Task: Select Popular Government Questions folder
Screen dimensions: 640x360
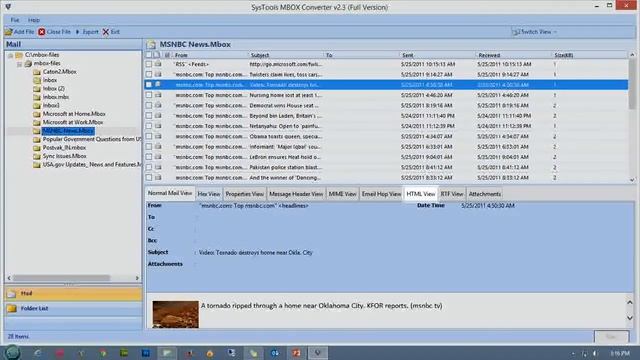Action: click(91, 139)
